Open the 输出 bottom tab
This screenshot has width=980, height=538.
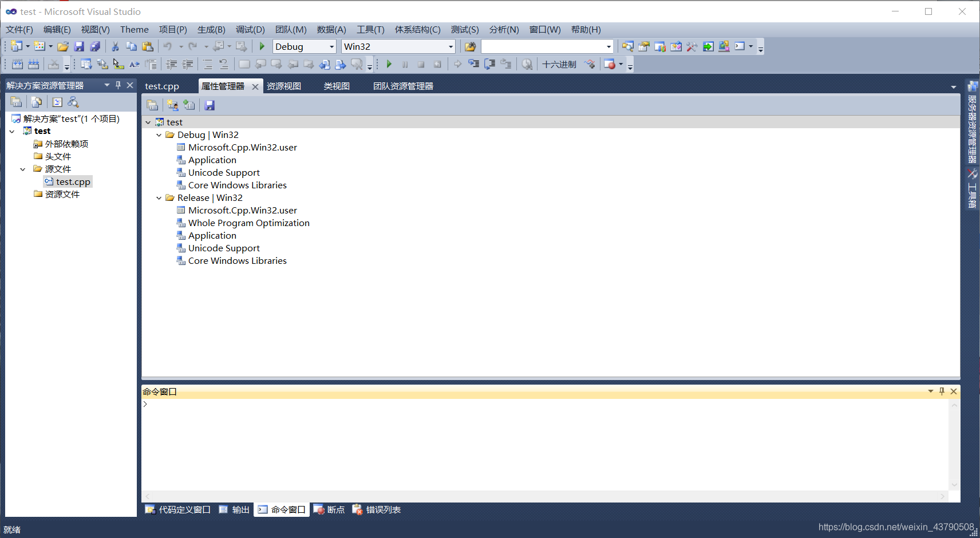pyautogui.click(x=235, y=510)
